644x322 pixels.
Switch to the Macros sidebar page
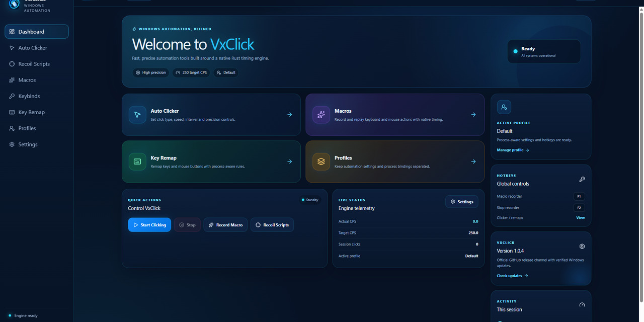[x=37, y=80]
